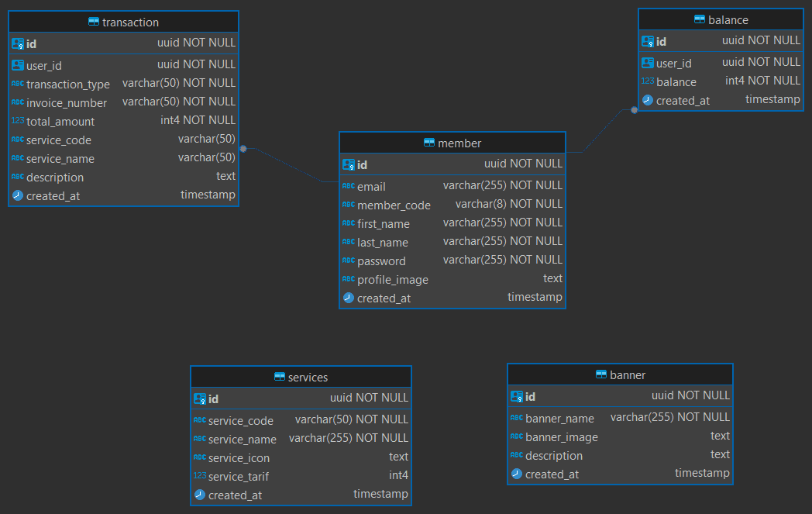This screenshot has width=812, height=514.
Task: Click the services table header icon
Action: tap(280, 377)
